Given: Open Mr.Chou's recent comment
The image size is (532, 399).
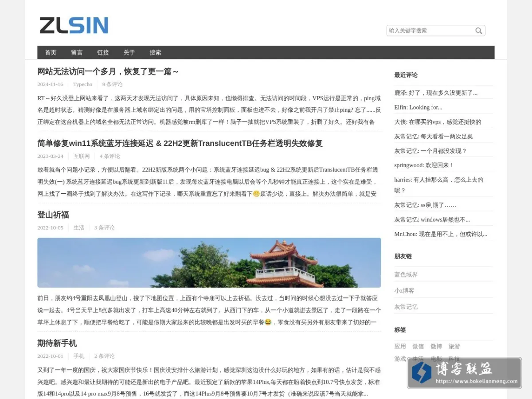Looking at the screenshot, I should [441, 234].
